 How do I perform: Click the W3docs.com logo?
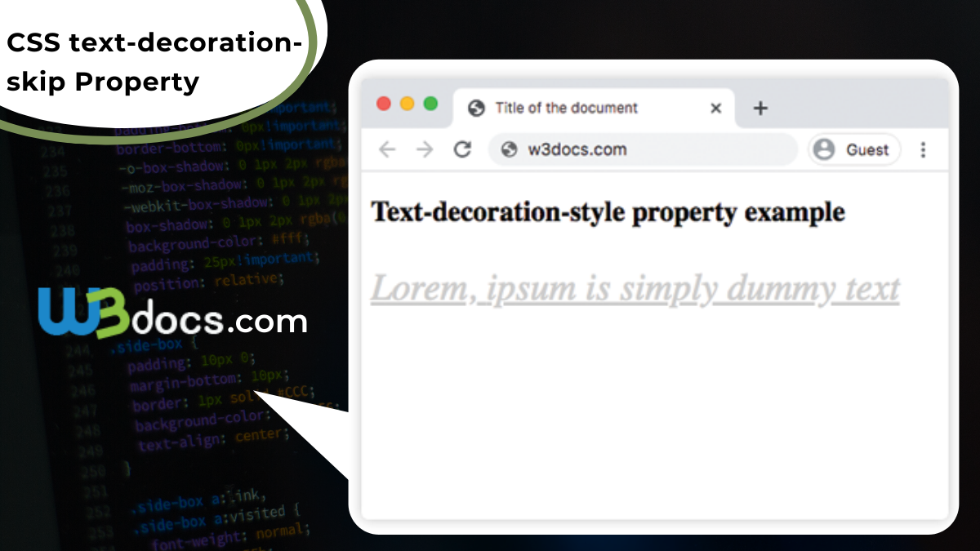pyautogui.click(x=172, y=314)
